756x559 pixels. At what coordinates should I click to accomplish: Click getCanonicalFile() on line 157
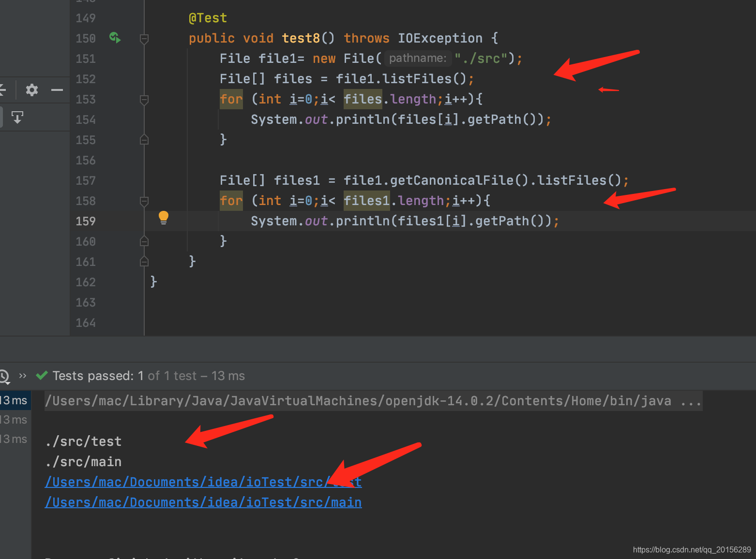click(460, 180)
